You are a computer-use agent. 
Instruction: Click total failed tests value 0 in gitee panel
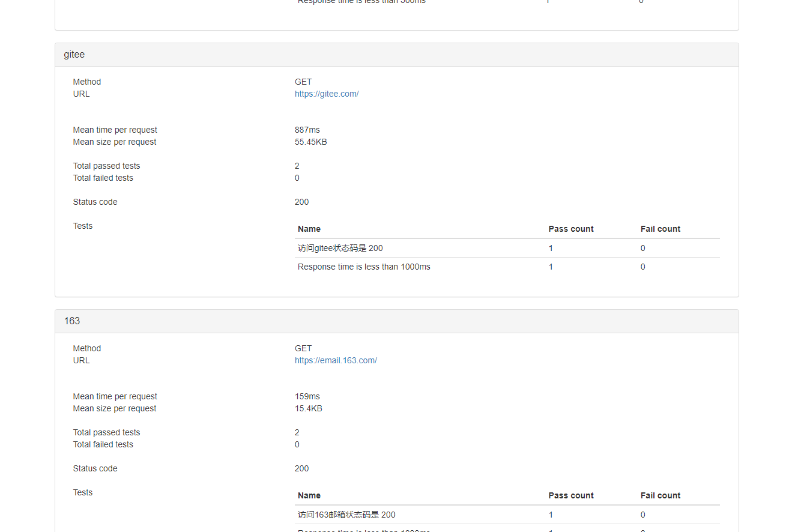pos(297,178)
